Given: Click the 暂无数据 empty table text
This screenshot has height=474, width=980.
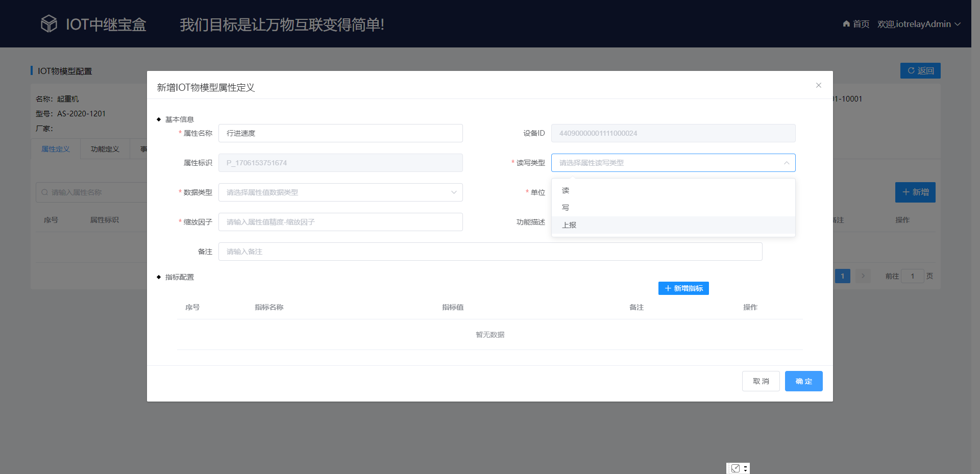Looking at the screenshot, I should coord(490,335).
